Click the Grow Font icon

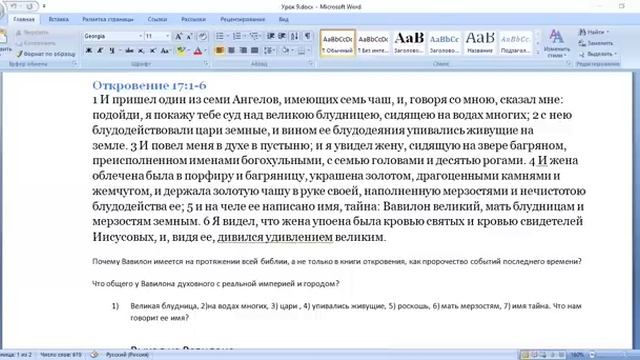(x=178, y=36)
